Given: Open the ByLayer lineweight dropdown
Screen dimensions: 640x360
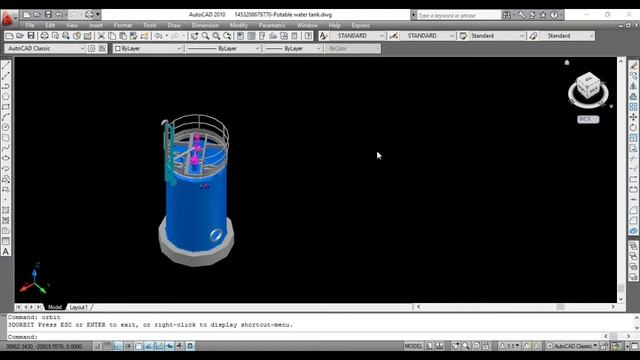Looking at the screenshot, I should (x=293, y=49).
